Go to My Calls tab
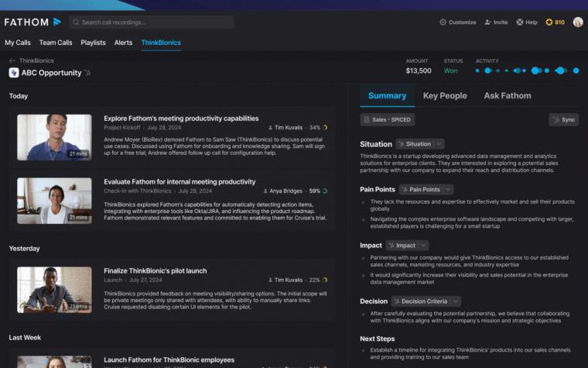Image resolution: width=588 pixels, height=368 pixels. click(x=18, y=43)
